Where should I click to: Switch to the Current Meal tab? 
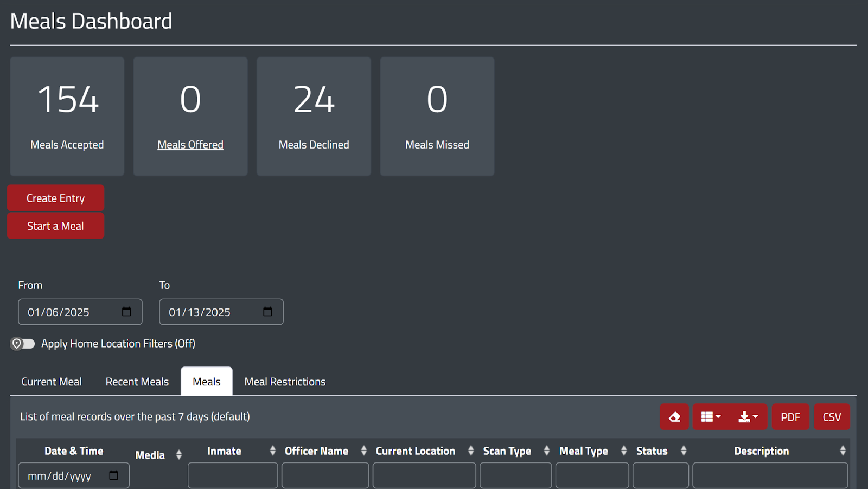52,382
